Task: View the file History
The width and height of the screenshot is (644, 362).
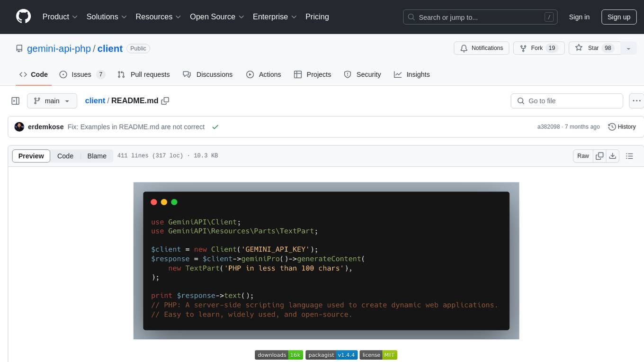Action: click(x=622, y=127)
